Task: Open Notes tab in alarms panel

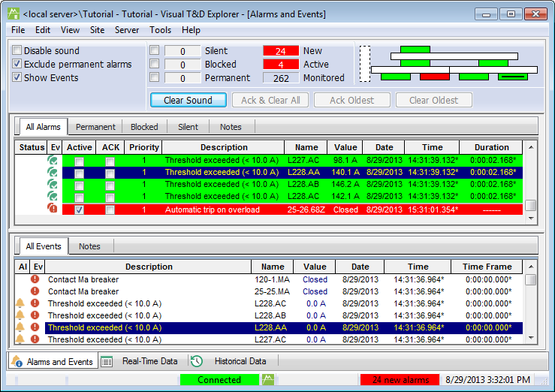Action: click(231, 127)
